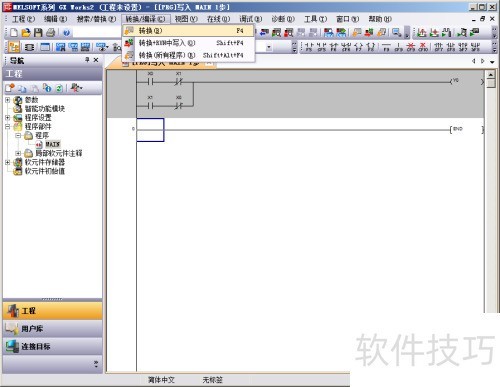Click the sF5 parallel open contact icon
The width and height of the screenshot is (500, 387).
(321, 47)
